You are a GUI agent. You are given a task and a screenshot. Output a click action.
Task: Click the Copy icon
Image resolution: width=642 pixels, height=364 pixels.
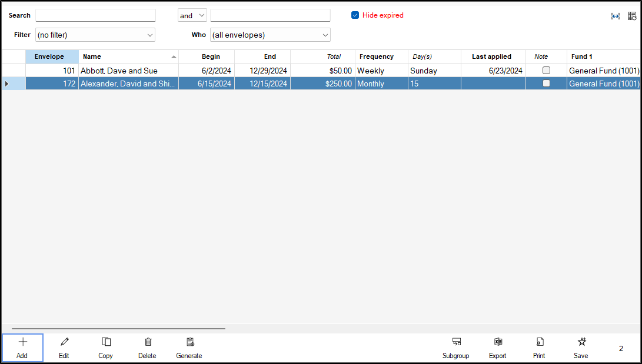point(106,342)
